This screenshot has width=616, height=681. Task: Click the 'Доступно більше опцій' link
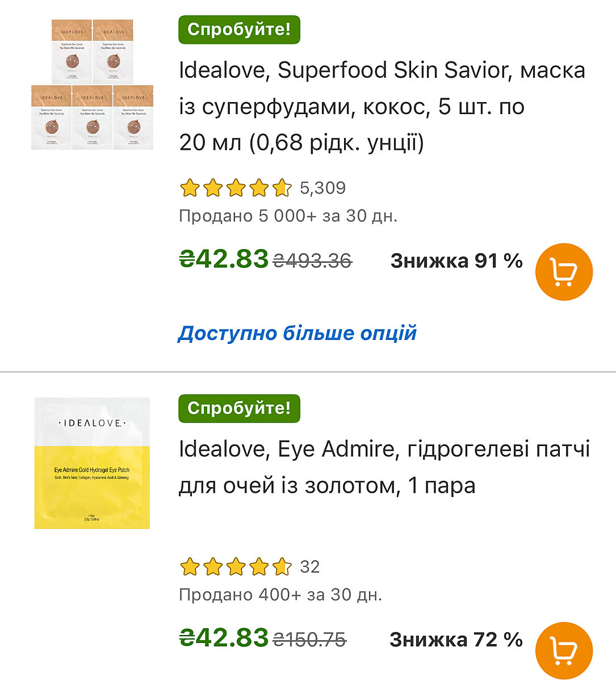pyautogui.click(x=297, y=333)
